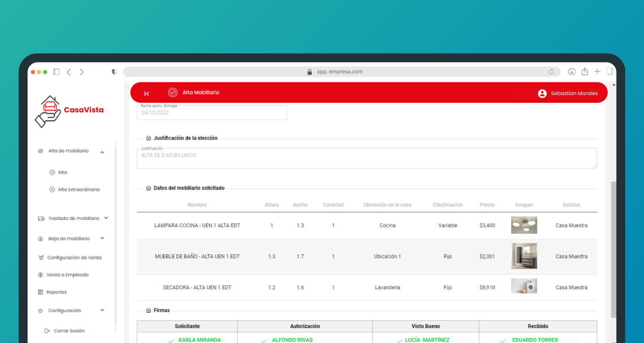Expand the Configuración sidebar menu
Viewport: 644px width, 343px height.
coord(102,310)
